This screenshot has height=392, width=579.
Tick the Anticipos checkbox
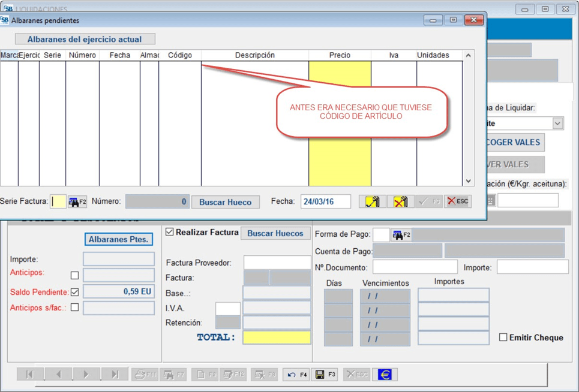(75, 276)
